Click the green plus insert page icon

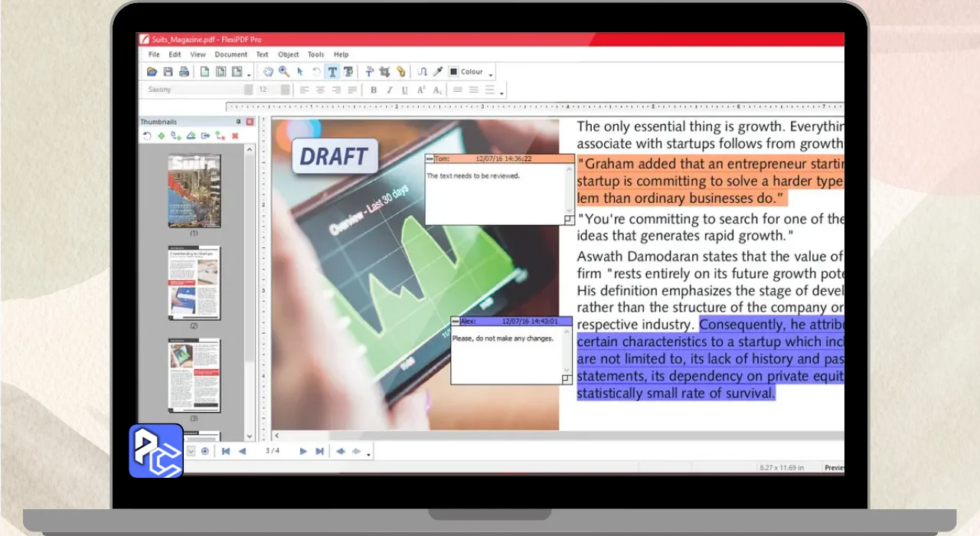(162, 136)
